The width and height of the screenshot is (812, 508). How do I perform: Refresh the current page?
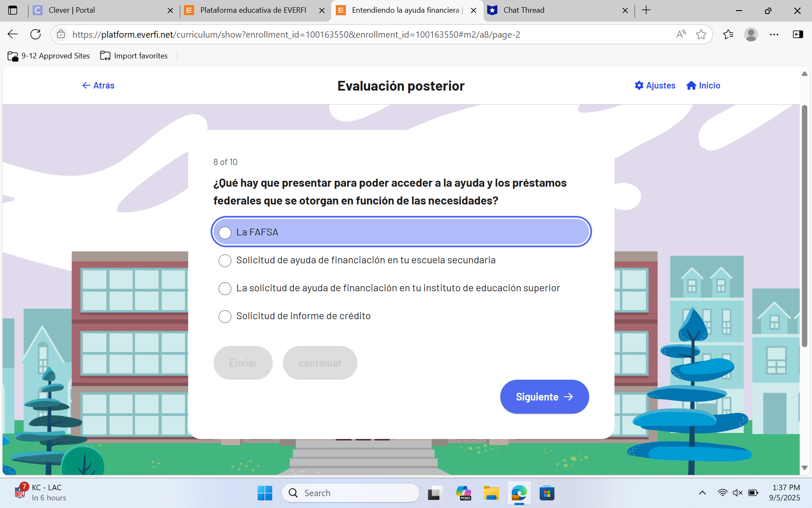[36, 34]
